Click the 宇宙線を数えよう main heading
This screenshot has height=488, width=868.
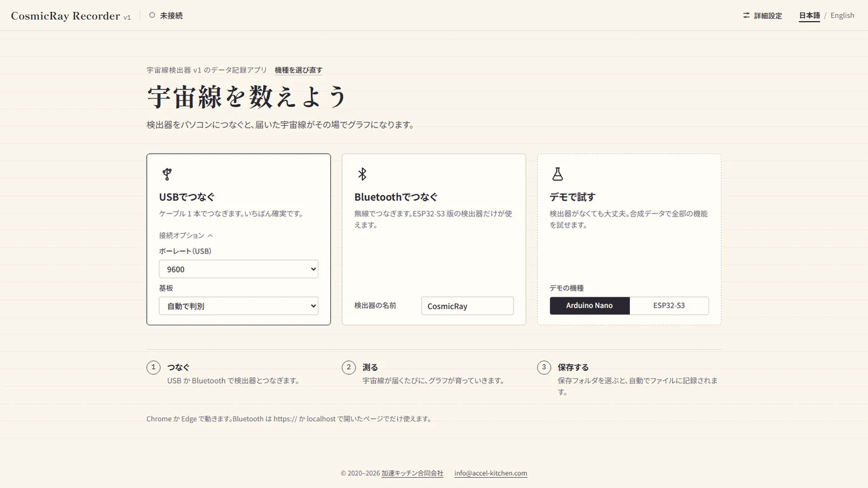247,97
